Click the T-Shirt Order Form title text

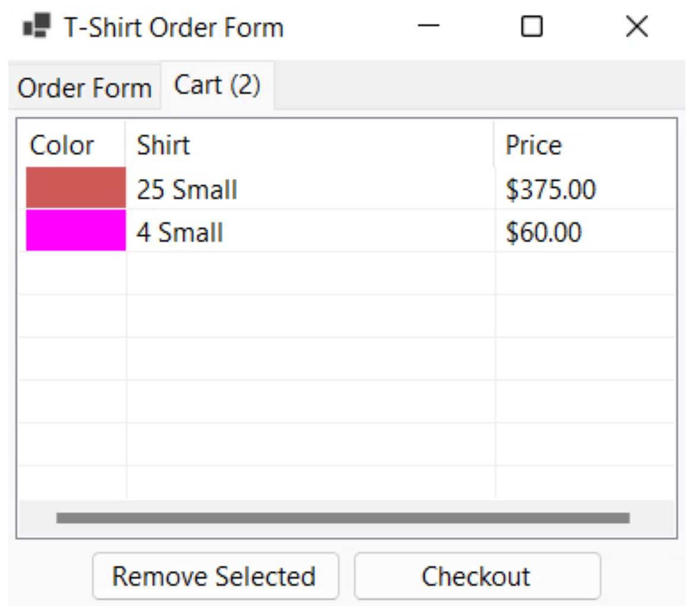(x=171, y=27)
